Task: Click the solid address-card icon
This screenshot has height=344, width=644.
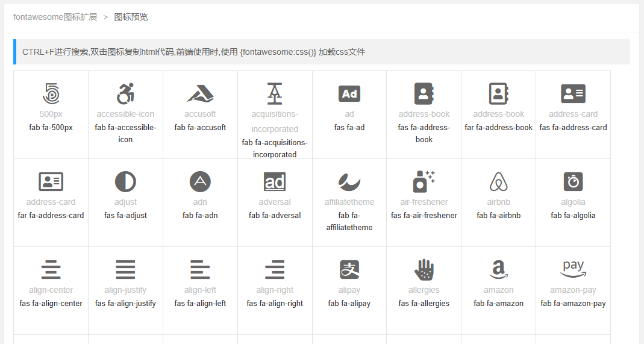Action: coord(573,94)
